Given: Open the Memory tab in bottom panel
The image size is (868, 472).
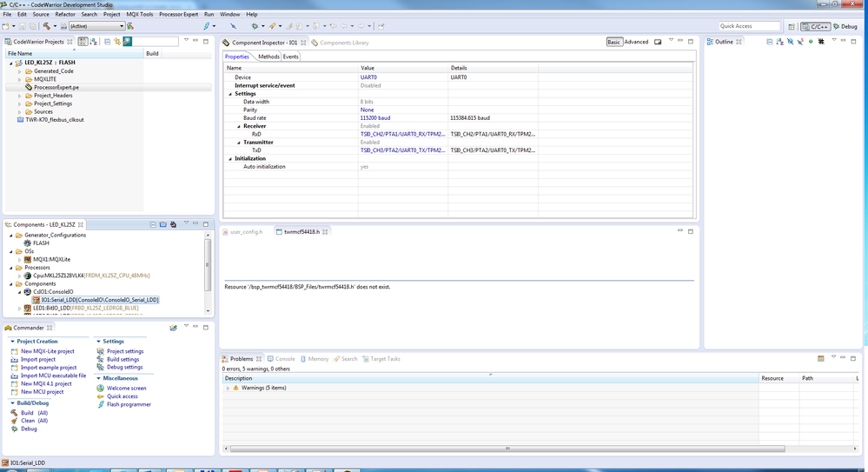Looking at the screenshot, I should click(315, 359).
